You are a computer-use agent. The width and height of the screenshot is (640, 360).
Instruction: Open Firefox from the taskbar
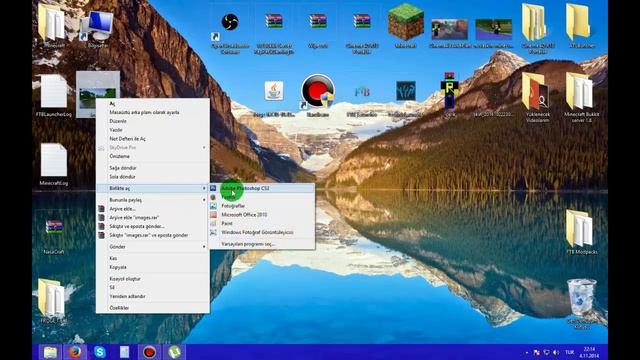(x=75, y=352)
